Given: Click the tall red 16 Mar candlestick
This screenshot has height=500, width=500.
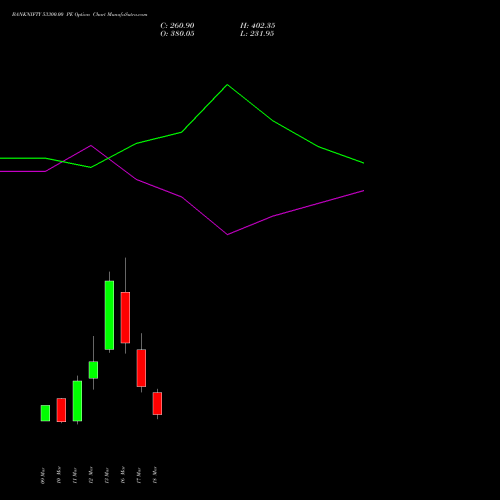Looking at the screenshot, I should [125, 317].
